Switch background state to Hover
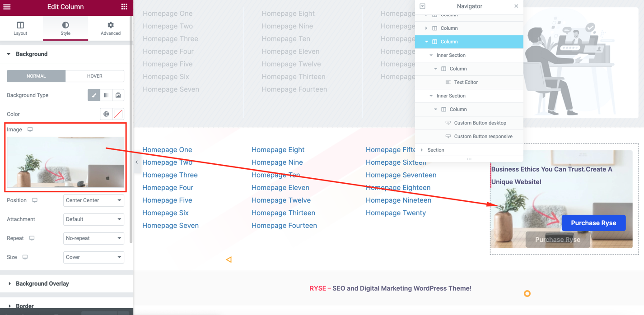This screenshot has width=644, height=315. click(x=94, y=76)
